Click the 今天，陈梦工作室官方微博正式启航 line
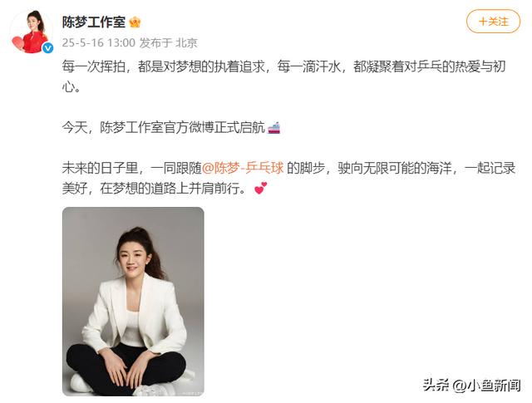Image resolution: width=532 pixels, height=403 pixels. pos(163,128)
